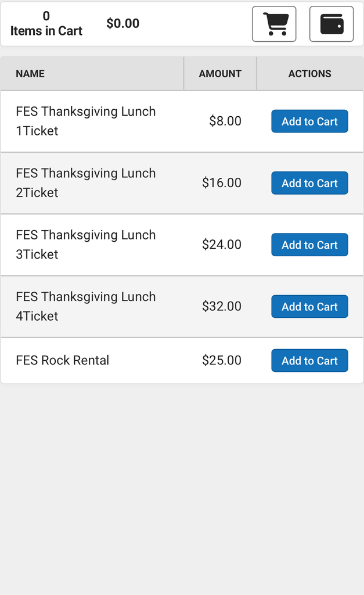364x595 pixels.
Task: Select FES Thanksgiving Lunch 1Ticket name
Action: coord(85,121)
